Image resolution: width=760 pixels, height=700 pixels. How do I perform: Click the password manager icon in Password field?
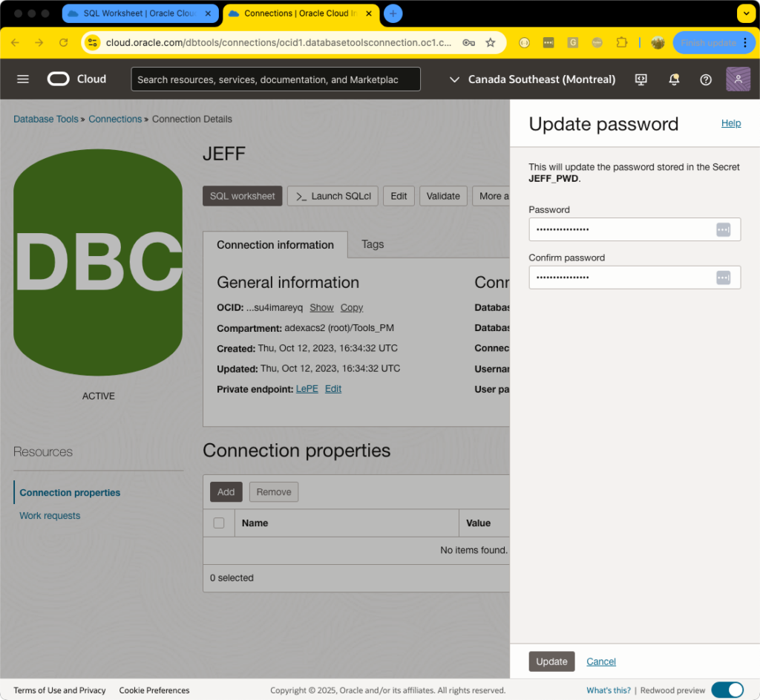click(x=723, y=229)
